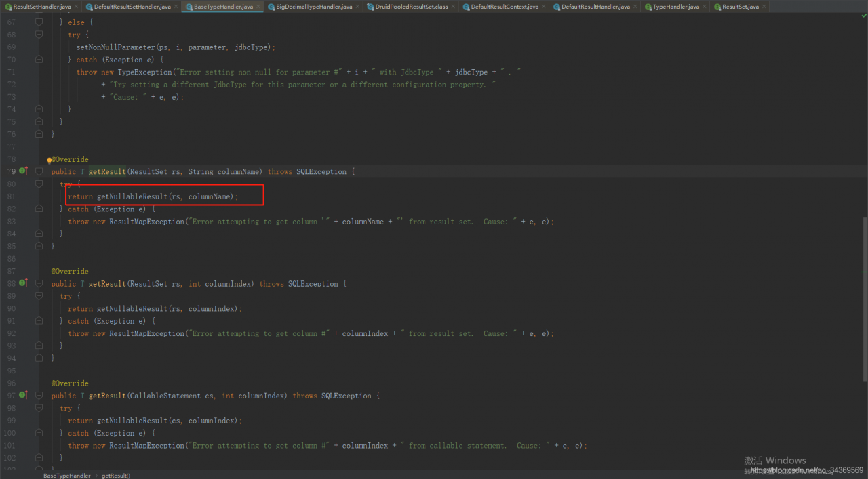Select the BaseTypeHandler.java tab

pyautogui.click(x=223, y=6)
